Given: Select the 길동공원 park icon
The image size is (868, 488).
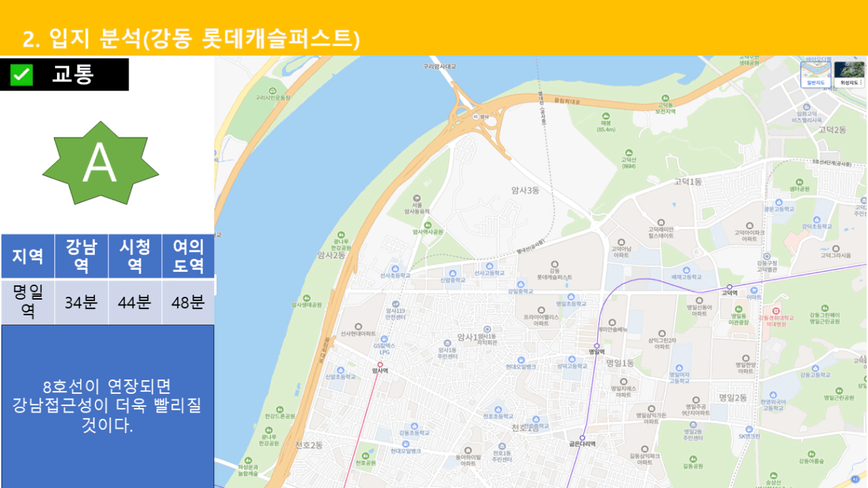Looking at the screenshot, I should tap(693, 458).
